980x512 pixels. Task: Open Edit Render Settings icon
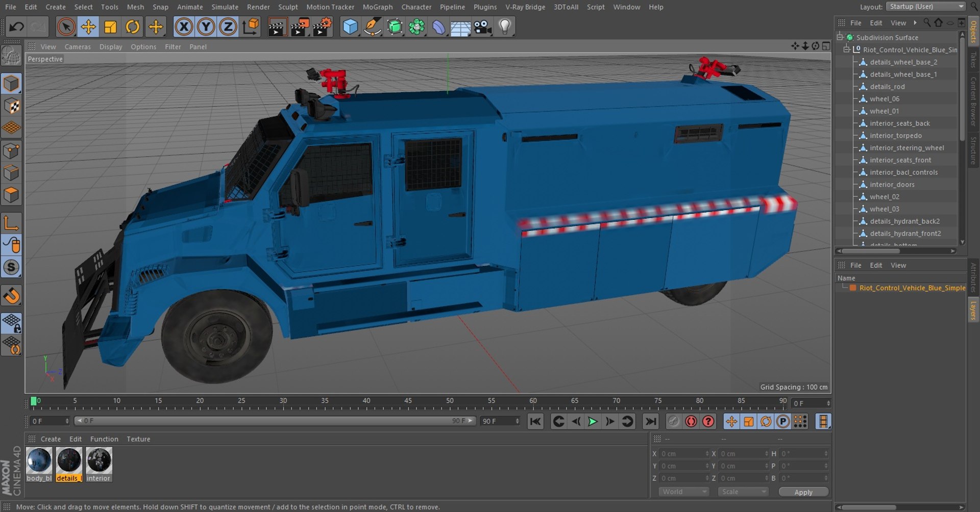322,27
